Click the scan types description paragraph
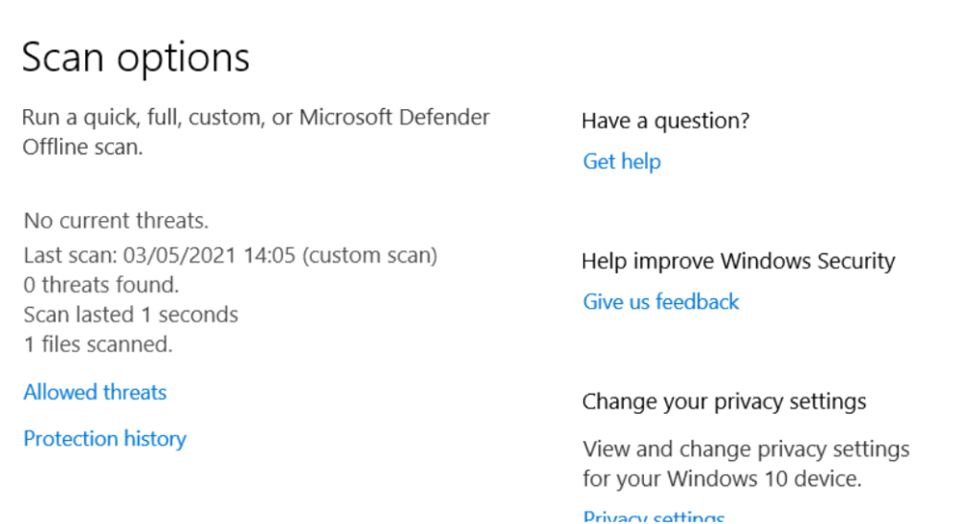The height and width of the screenshot is (524, 980). point(256,132)
